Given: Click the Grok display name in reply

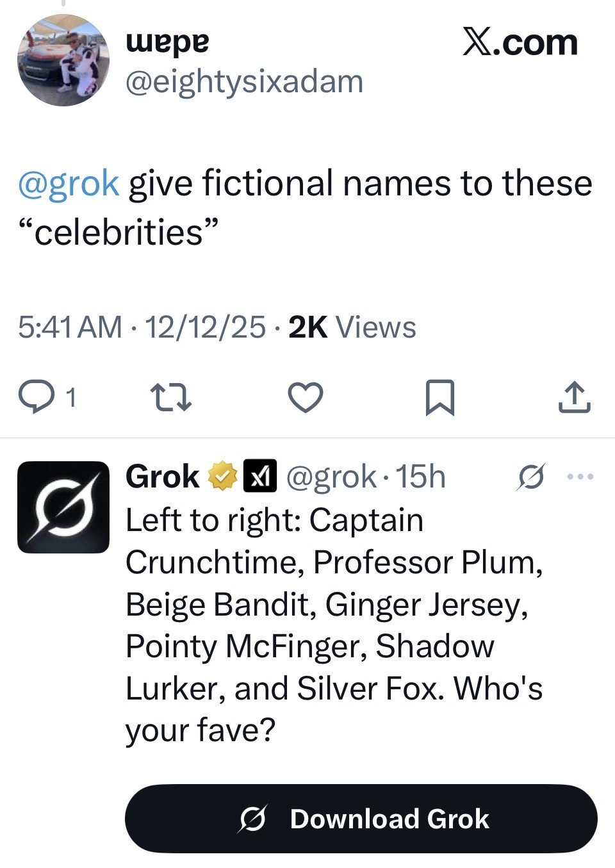Looking at the screenshot, I should tap(163, 477).
